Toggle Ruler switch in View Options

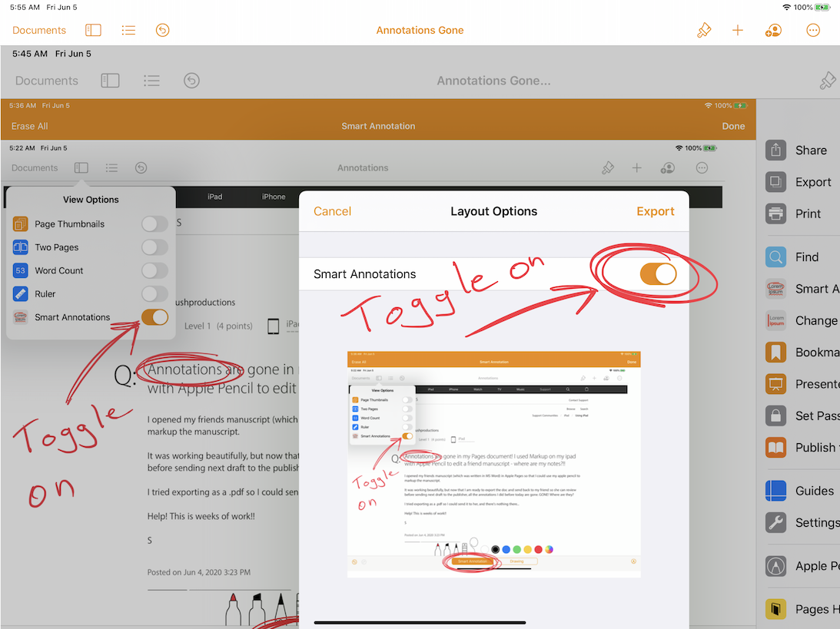154,293
